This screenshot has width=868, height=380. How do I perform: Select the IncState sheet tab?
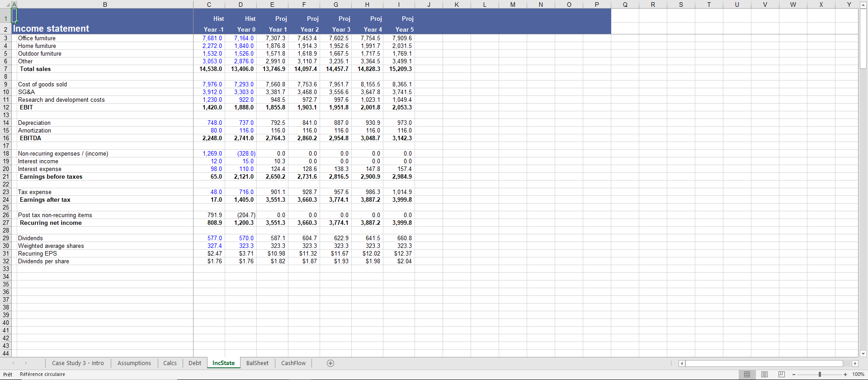coord(223,363)
